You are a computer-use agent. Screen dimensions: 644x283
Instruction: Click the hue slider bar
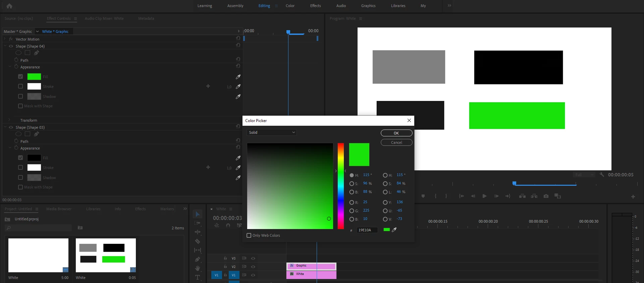click(341, 186)
